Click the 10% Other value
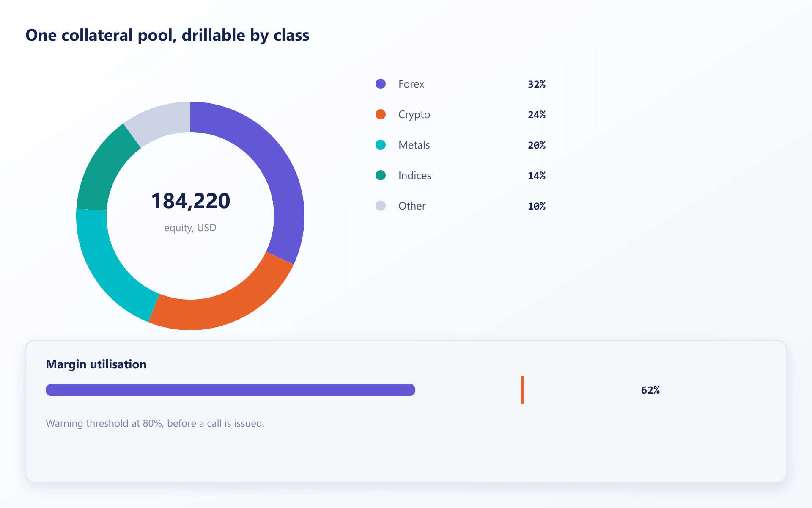The width and height of the screenshot is (812, 508). coord(537,206)
